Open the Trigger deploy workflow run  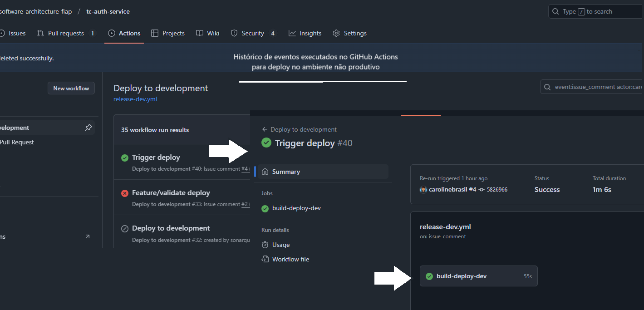tap(156, 157)
